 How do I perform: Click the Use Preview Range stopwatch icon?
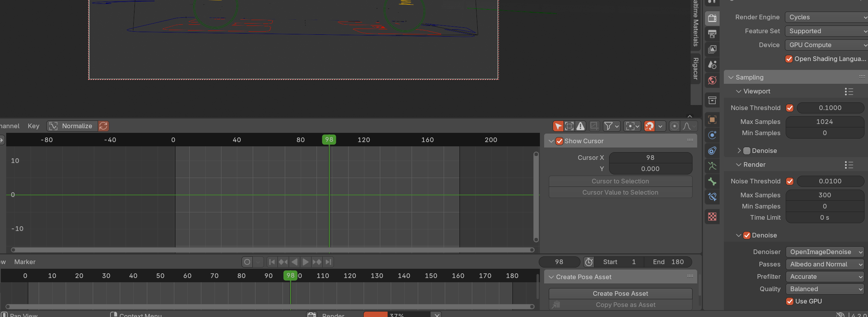click(x=589, y=262)
